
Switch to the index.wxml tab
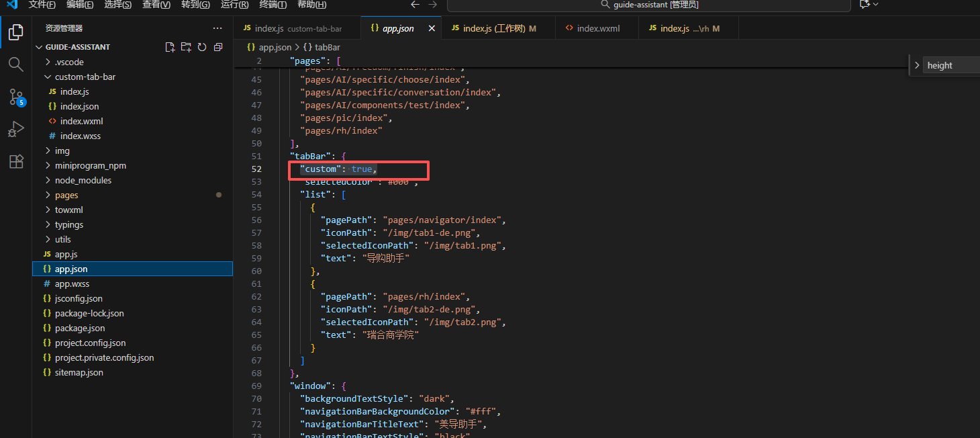click(597, 28)
